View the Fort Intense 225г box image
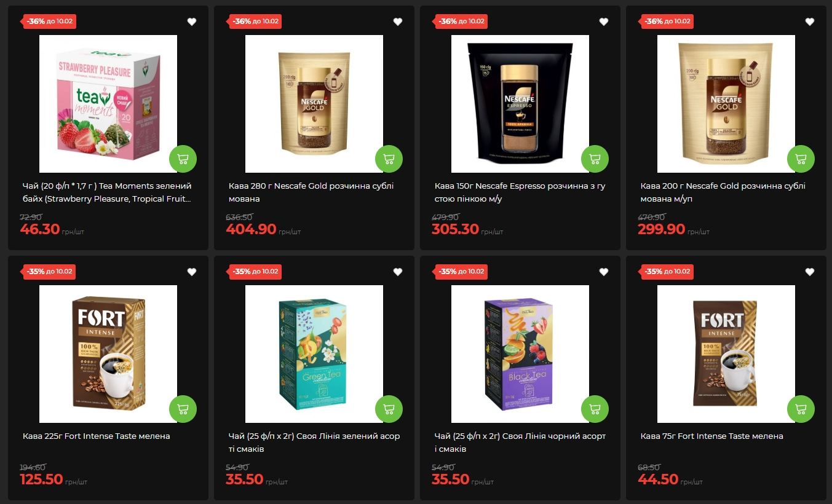The image size is (832, 504). (x=108, y=354)
